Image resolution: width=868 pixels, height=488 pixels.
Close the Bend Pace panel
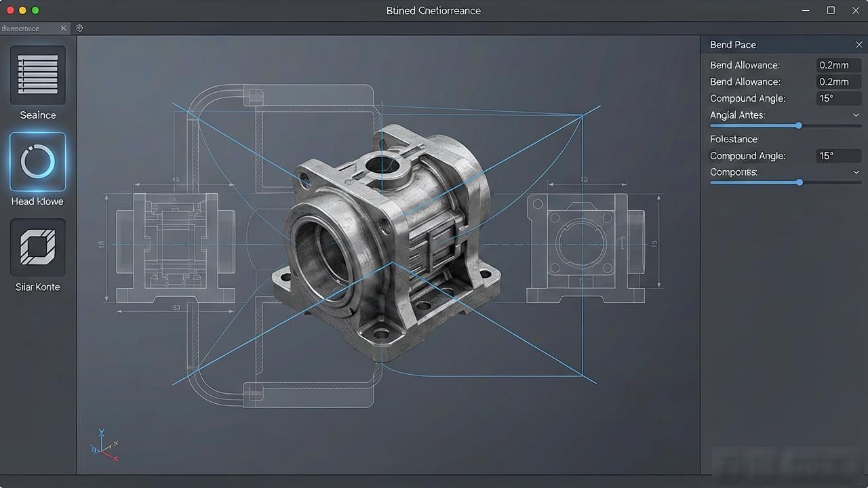[859, 45]
